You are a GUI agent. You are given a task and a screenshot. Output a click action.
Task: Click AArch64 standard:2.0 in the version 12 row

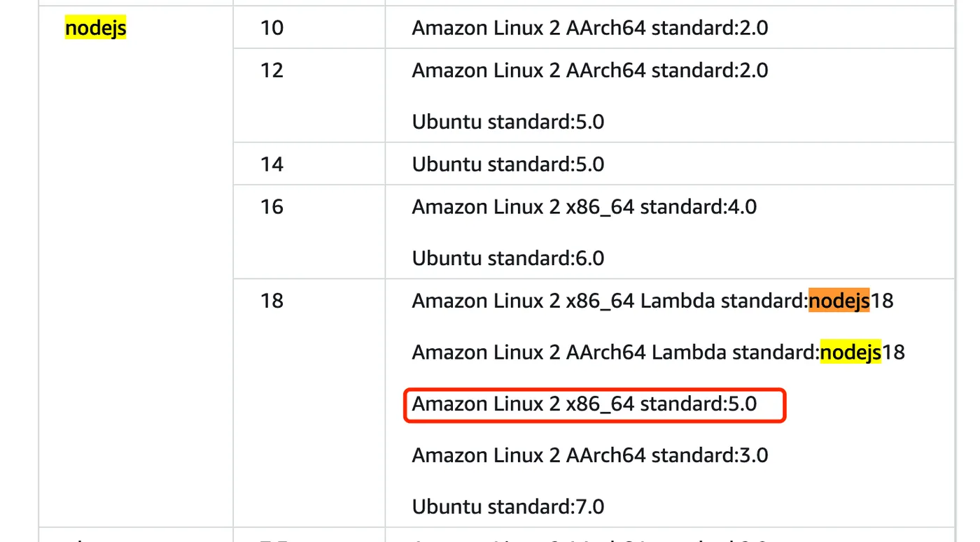pos(589,70)
